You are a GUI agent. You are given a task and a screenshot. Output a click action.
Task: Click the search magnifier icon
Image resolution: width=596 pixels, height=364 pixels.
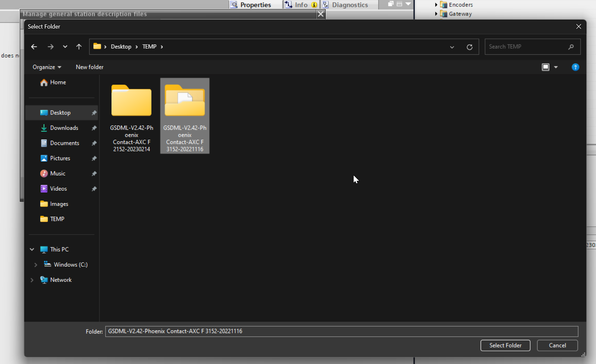pyautogui.click(x=571, y=47)
